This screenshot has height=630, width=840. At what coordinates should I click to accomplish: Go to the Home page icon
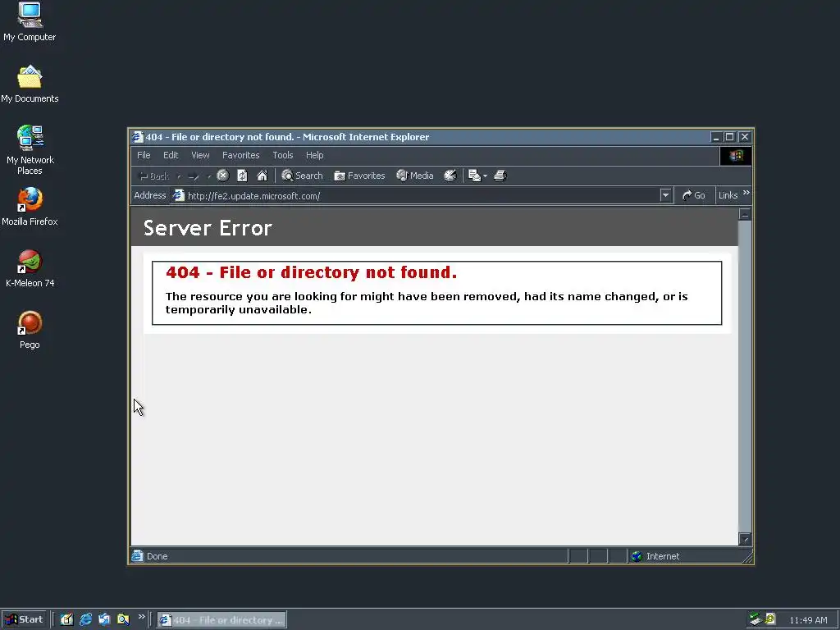click(262, 176)
